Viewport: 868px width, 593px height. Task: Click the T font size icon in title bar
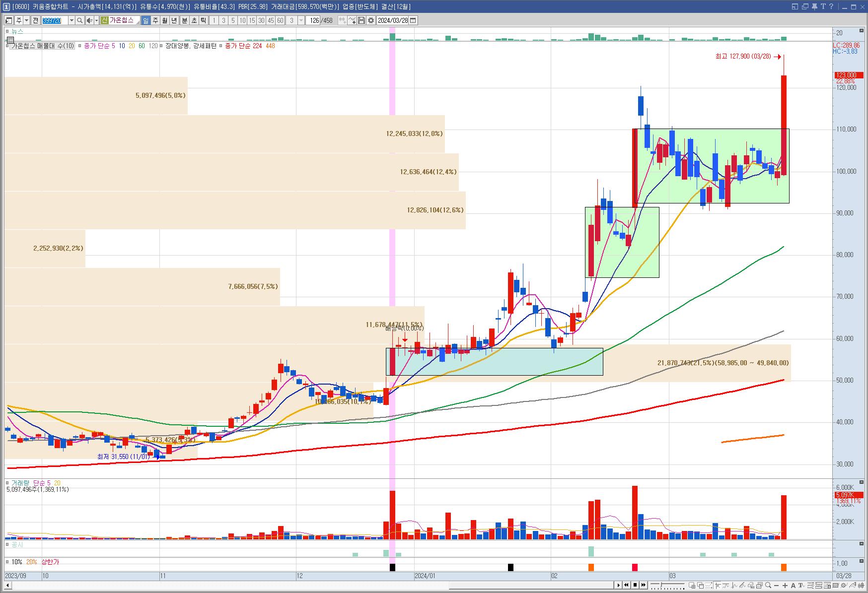click(x=823, y=6)
